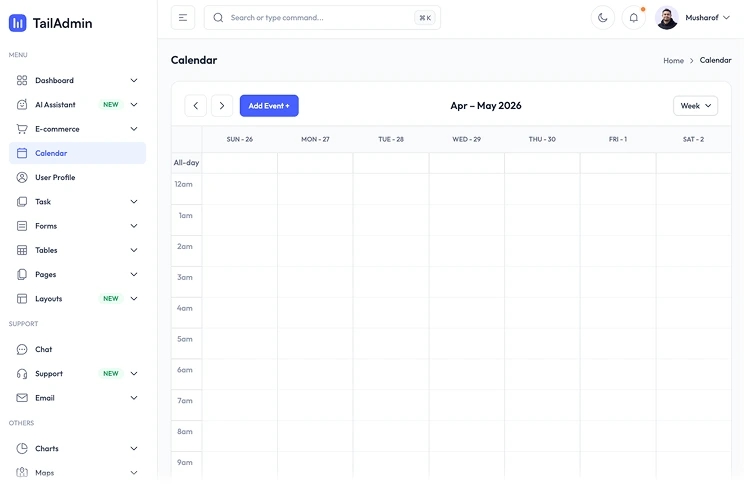
Task: Click the Add Event + button
Action: tap(269, 106)
